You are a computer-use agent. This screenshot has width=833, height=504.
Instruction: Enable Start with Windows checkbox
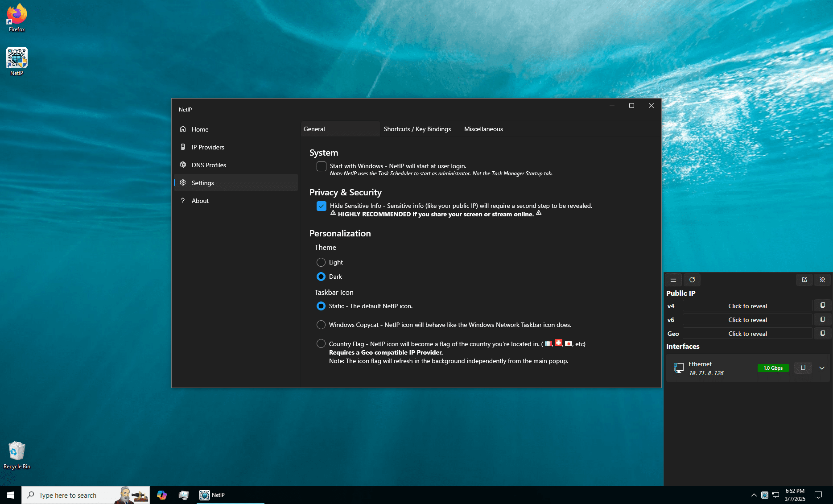tap(322, 166)
